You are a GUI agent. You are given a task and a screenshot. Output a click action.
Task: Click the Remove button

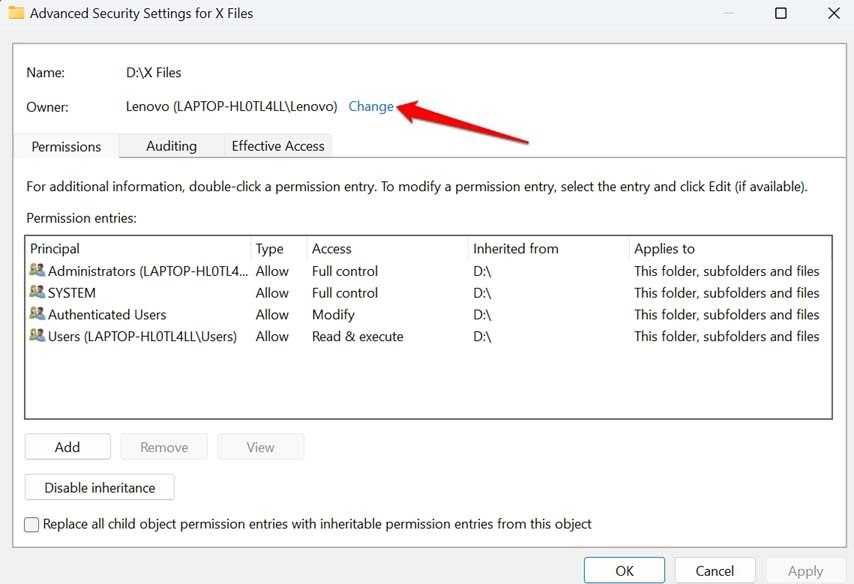(x=164, y=447)
